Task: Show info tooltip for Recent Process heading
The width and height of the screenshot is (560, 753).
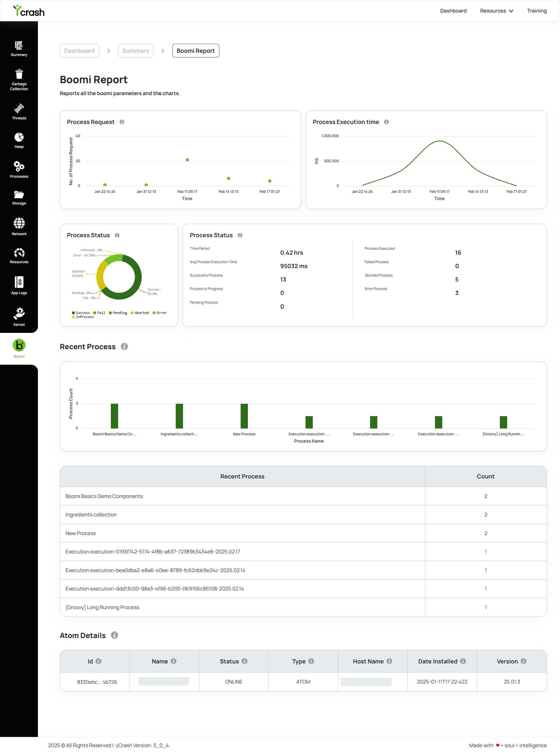Action: 125,347
